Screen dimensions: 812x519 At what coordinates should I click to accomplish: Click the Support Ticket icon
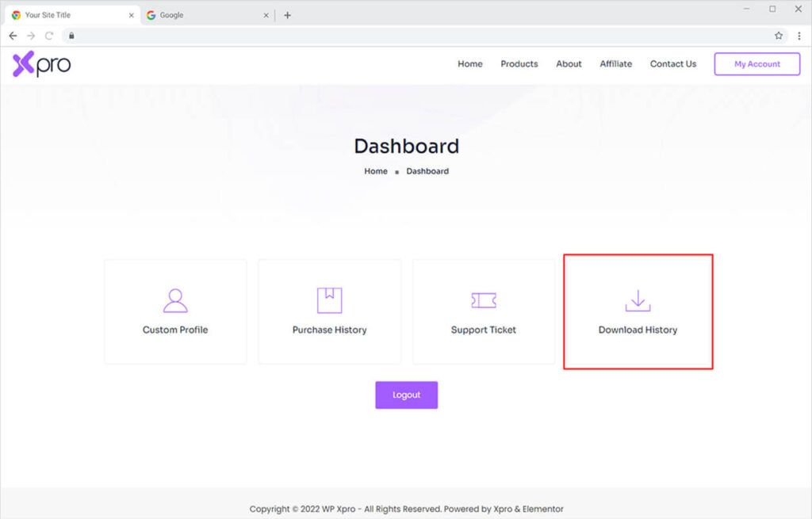tap(484, 300)
